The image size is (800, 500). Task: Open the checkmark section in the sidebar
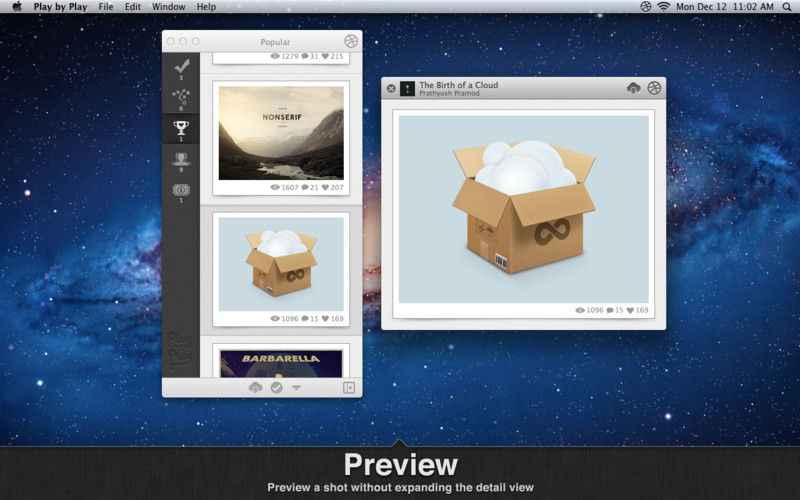(x=181, y=67)
